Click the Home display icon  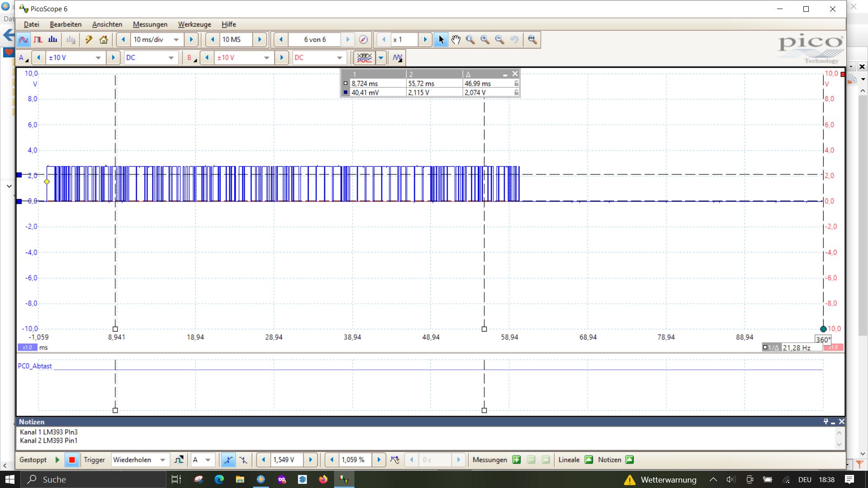(x=104, y=40)
